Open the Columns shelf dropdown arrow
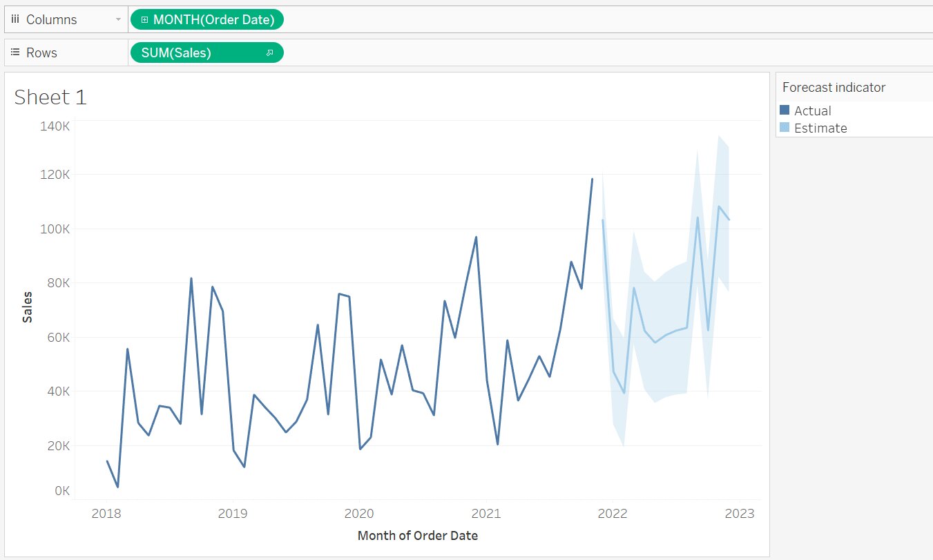Image resolution: width=933 pixels, height=560 pixels. coord(119,20)
